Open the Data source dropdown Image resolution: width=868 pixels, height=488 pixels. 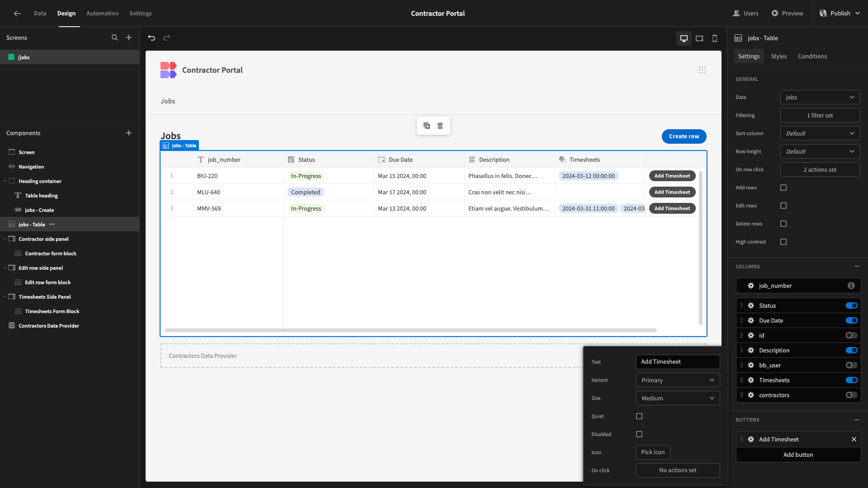820,98
